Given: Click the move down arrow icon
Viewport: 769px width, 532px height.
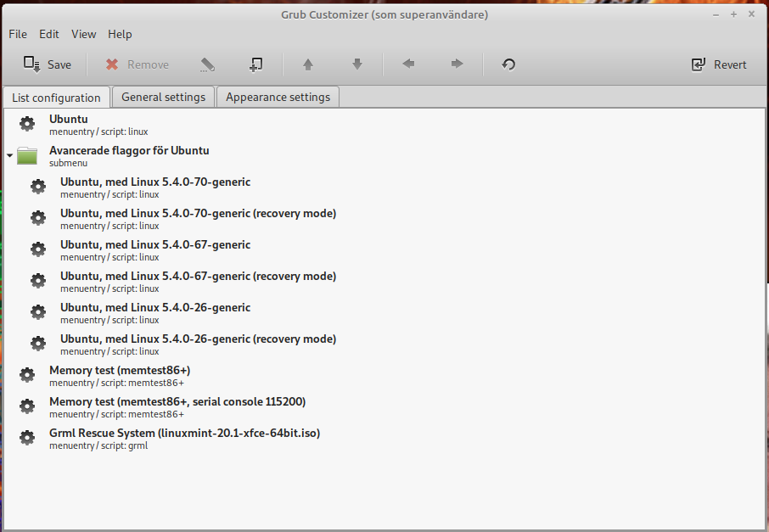Looking at the screenshot, I should coord(357,64).
